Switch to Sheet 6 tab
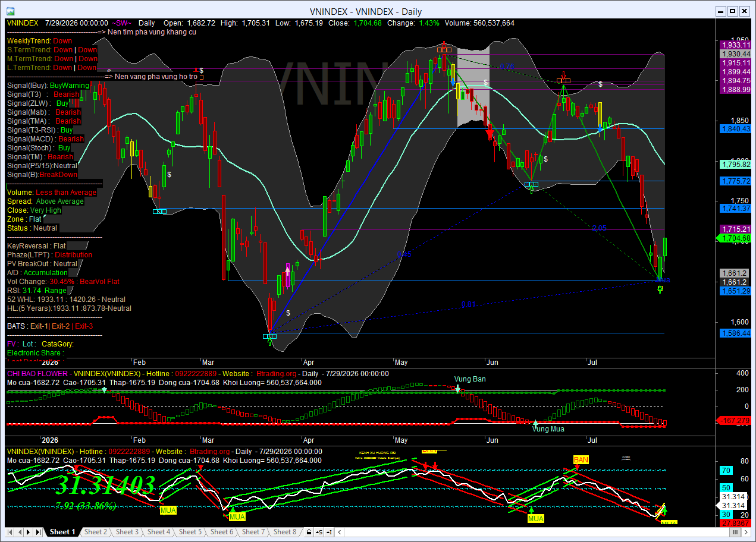 click(222, 532)
